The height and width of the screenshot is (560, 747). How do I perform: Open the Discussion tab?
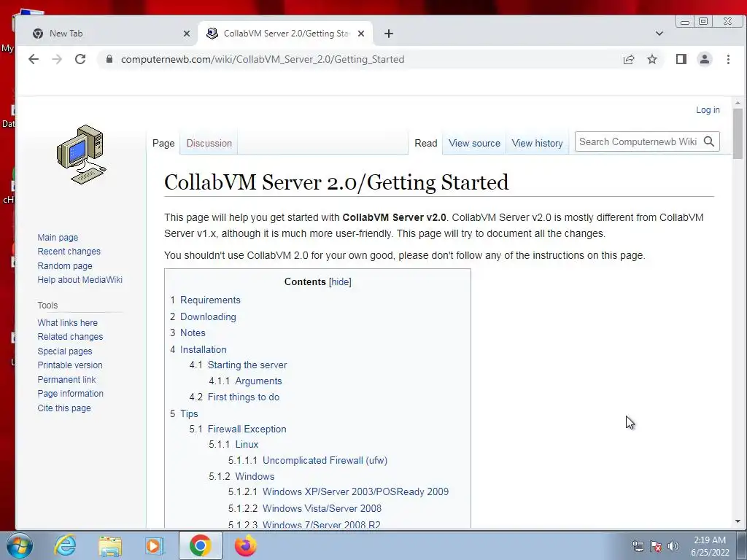pos(209,143)
